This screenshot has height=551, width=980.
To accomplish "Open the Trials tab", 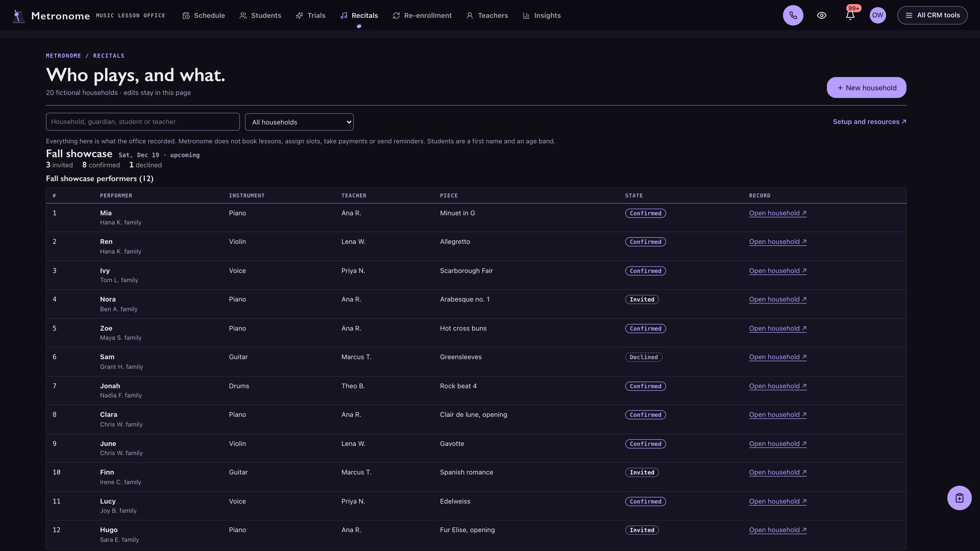I will (x=310, y=16).
